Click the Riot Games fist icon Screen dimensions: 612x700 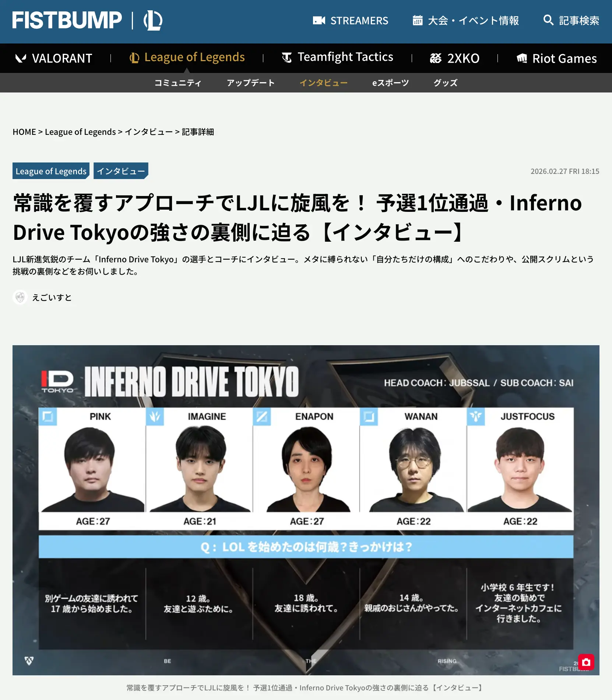click(522, 58)
